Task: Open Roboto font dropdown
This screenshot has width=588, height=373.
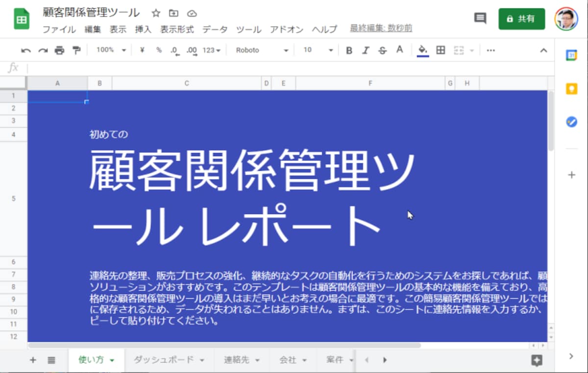Action: coord(262,50)
